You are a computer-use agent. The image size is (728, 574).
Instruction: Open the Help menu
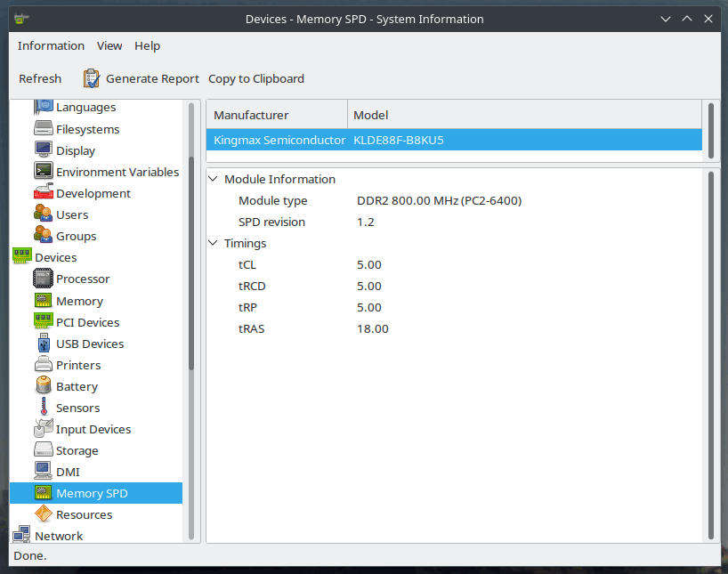pyautogui.click(x=147, y=45)
